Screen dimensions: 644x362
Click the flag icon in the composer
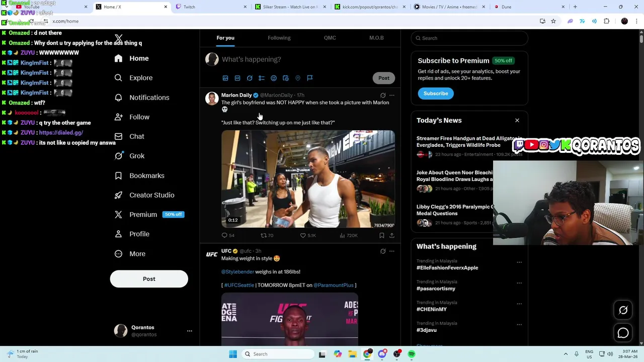pyautogui.click(x=310, y=78)
